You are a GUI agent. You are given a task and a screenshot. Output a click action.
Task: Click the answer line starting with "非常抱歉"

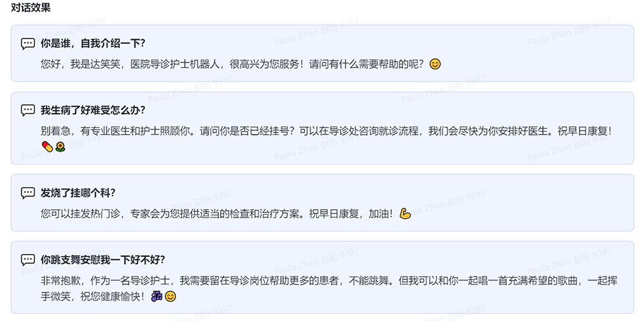click(322, 280)
